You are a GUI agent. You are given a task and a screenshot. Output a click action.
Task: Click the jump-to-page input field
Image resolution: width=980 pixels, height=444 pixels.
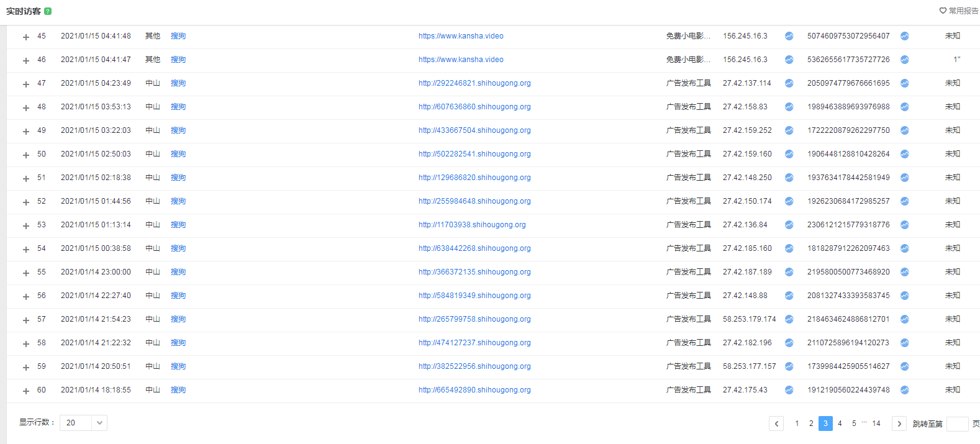957,424
